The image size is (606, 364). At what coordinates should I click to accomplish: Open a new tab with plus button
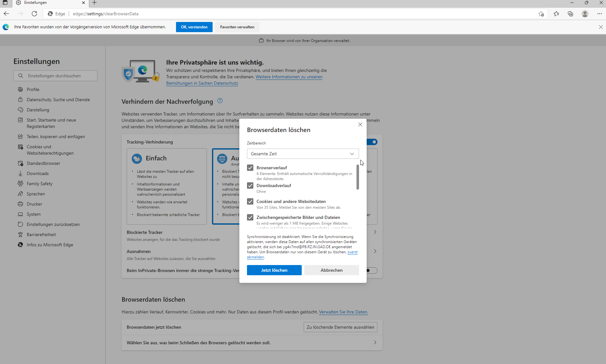click(x=95, y=3)
